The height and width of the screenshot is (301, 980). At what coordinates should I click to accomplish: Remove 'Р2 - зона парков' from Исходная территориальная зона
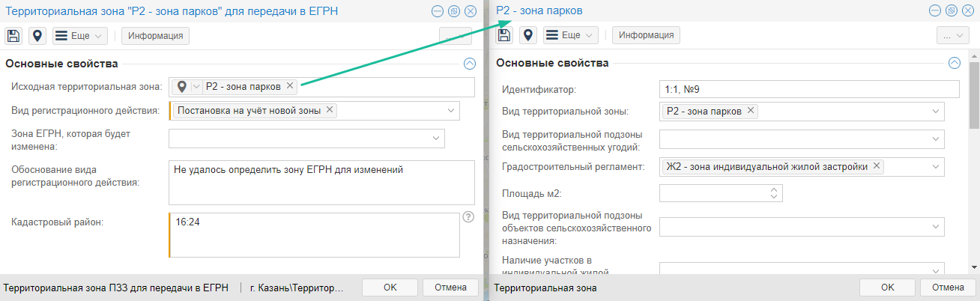pyautogui.click(x=290, y=86)
